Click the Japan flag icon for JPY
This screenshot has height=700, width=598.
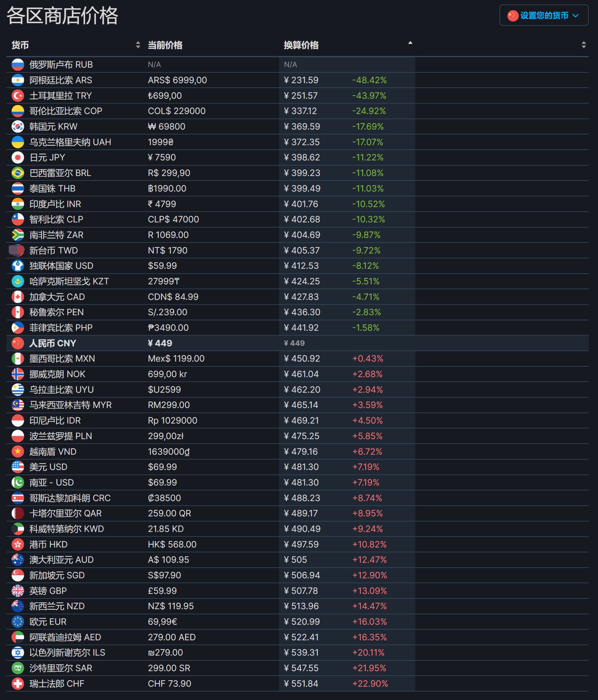pyautogui.click(x=18, y=157)
